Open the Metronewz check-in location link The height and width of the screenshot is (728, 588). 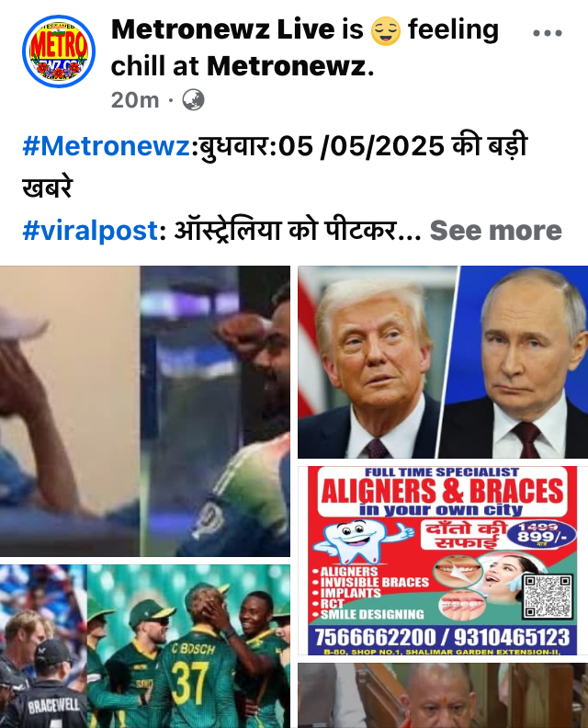[x=287, y=66]
